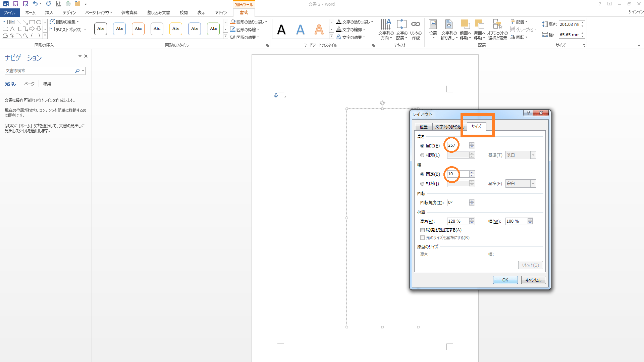Click the document search (文書の検索) box

tap(40, 71)
